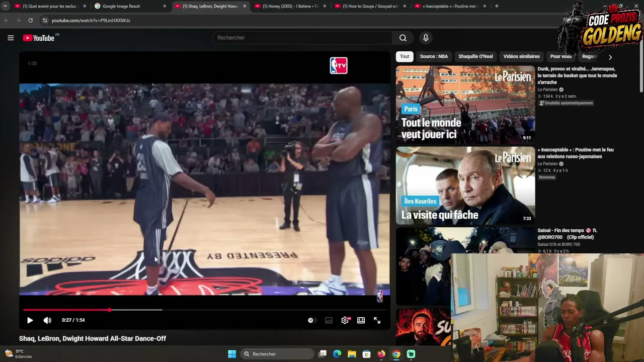
Task: Open the weather widget showing 31°C
Action: [18, 354]
